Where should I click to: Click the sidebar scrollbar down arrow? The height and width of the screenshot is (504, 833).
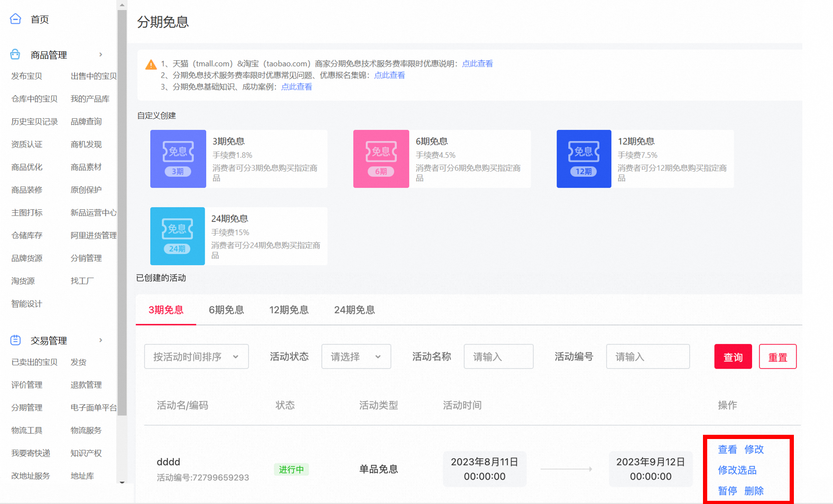click(122, 482)
